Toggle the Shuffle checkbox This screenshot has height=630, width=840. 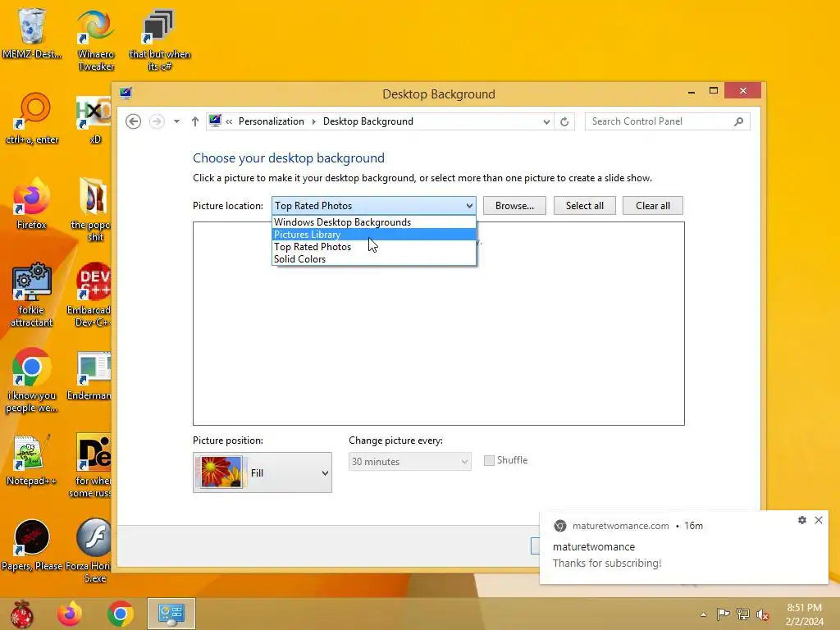coord(489,460)
